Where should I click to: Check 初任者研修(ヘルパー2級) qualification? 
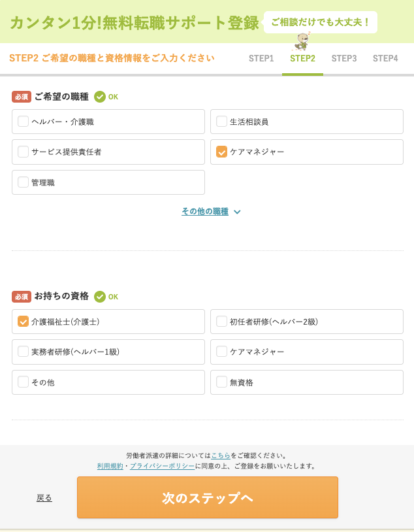221,322
